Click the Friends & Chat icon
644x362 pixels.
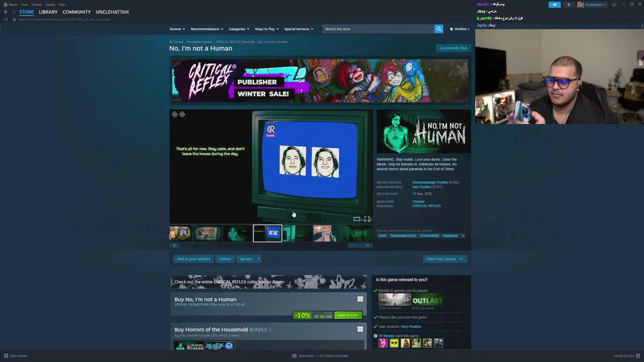tap(638, 356)
